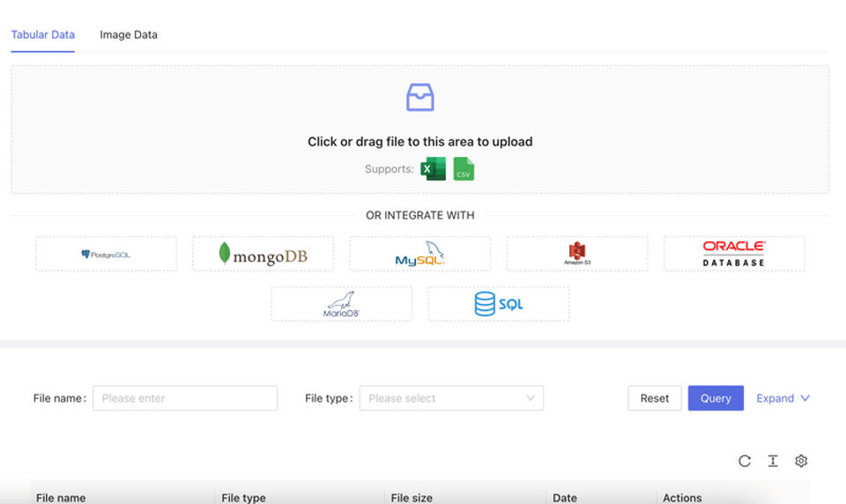Click the Supports label

pos(389,169)
